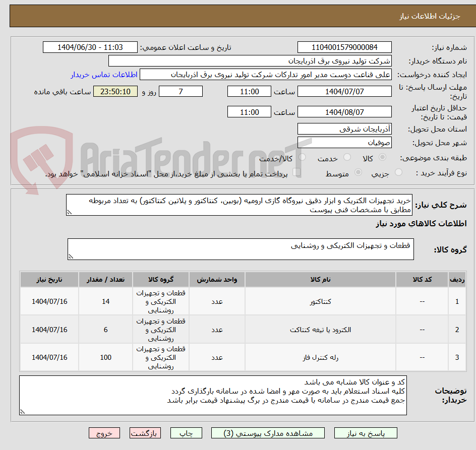The image size is (476, 450).
Task: Select the جزیي purchase process option
Action: point(398,172)
